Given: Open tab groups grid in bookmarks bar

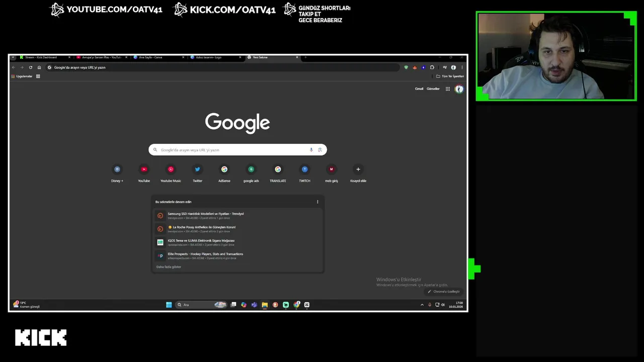Looking at the screenshot, I should pos(38,76).
